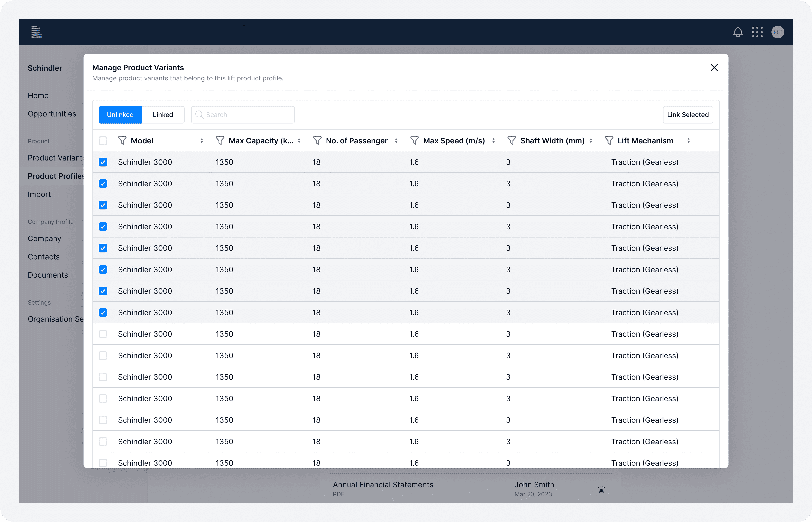The width and height of the screenshot is (812, 522).
Task: Click the Model column filter icon
Action: click(122, 141)
